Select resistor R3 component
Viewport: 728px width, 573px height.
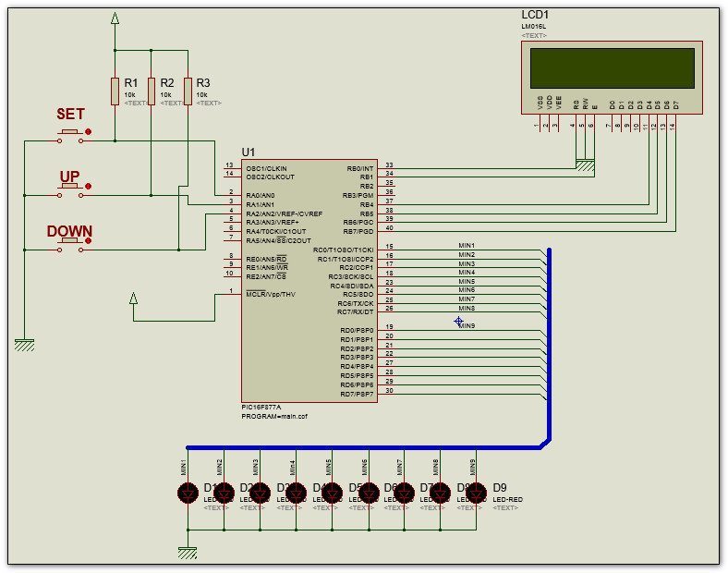click(188, 91)
